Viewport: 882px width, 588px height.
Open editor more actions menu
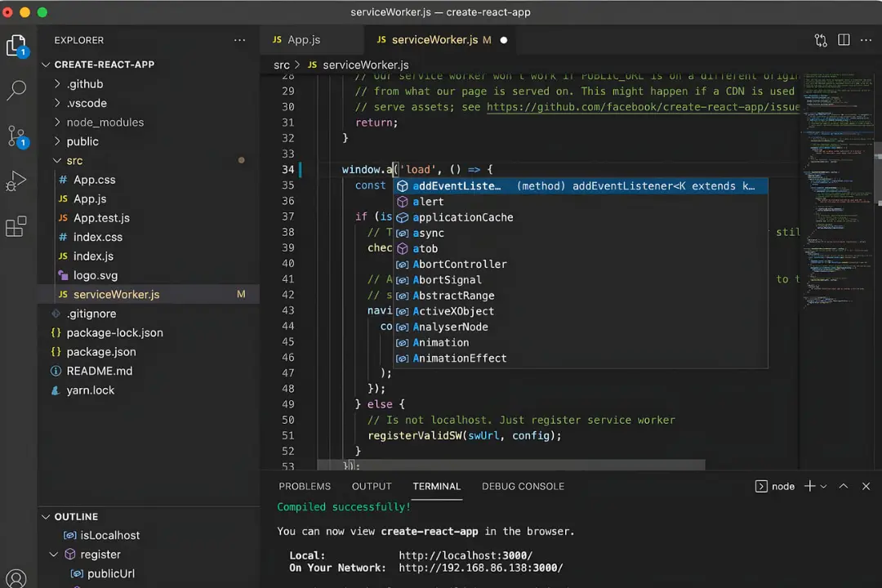coord(866,40)
